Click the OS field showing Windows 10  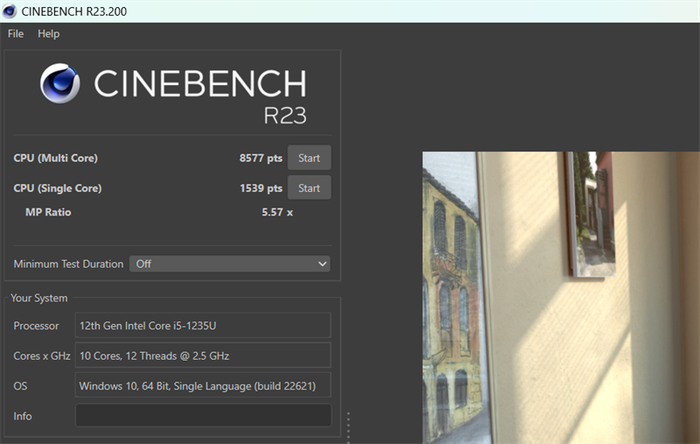click(203, 385)
